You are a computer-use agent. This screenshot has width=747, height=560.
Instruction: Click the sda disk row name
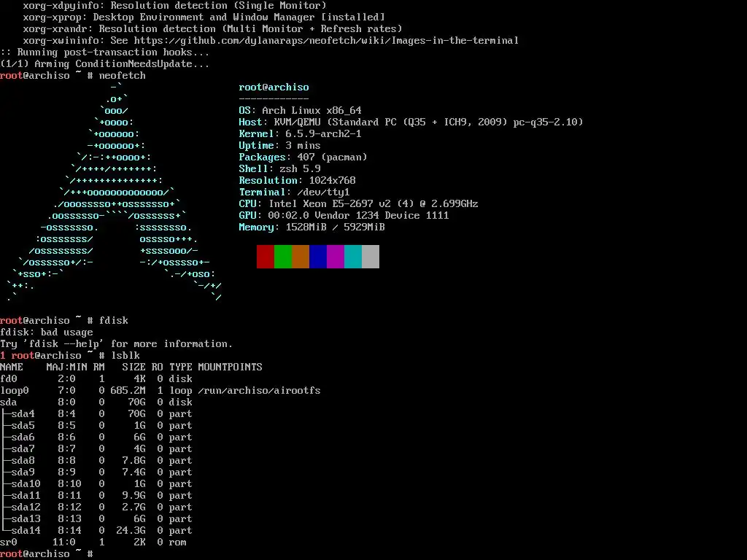coord(9,402)
